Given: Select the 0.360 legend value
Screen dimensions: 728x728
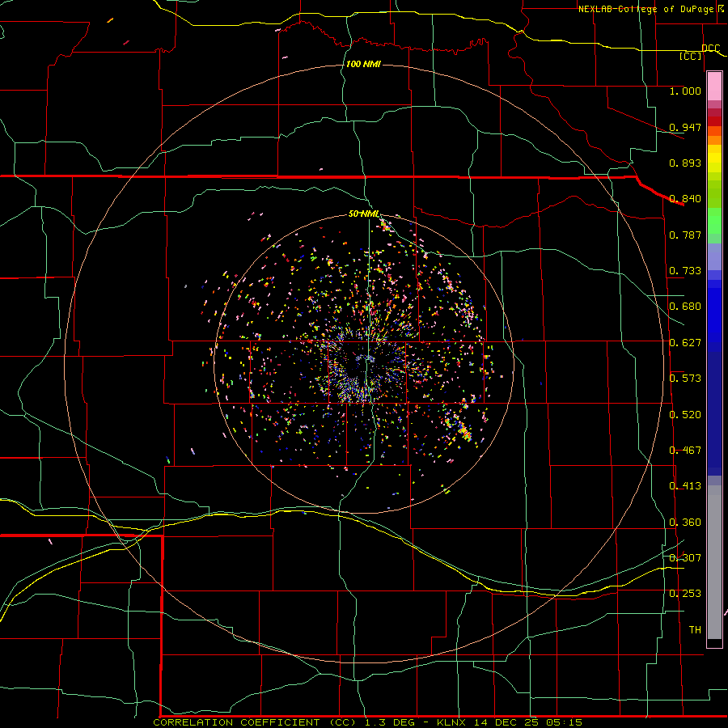Looking at the screenshot, I should 685,523.
